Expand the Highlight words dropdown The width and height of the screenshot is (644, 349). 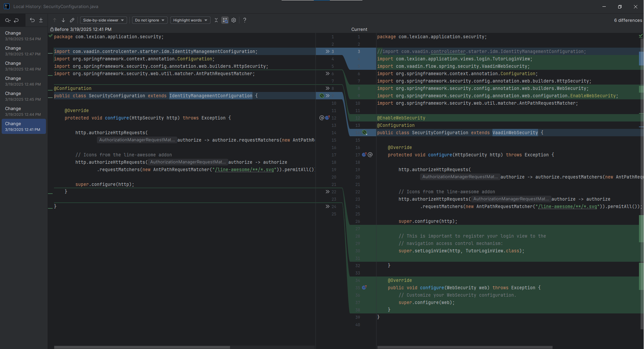pyautogui.click(x=190, y=20)
